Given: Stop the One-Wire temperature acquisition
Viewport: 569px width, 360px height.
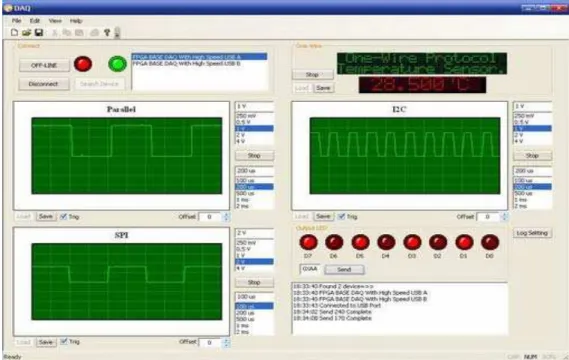Looking at the screenshot, I should click(x=312, y=74).
